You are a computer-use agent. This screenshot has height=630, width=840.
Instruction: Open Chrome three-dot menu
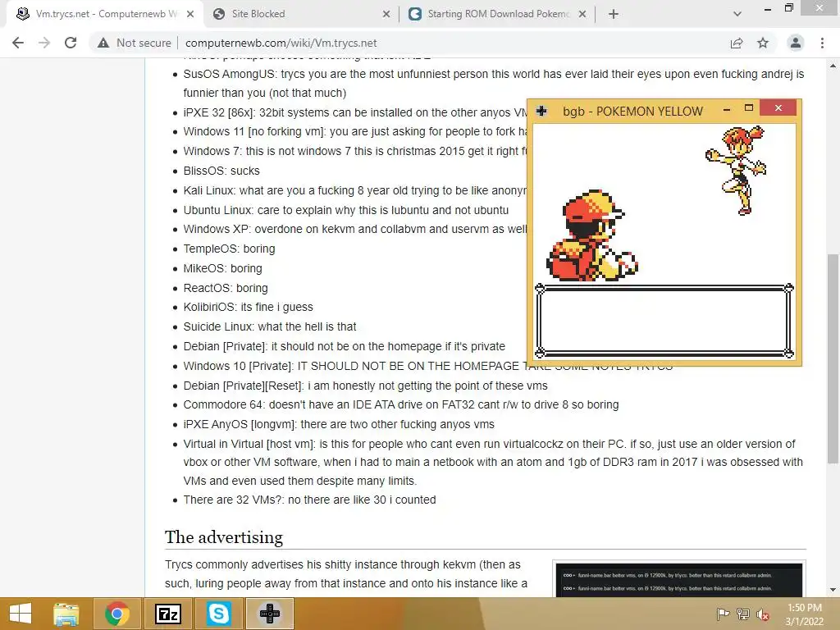pos(822,43)
